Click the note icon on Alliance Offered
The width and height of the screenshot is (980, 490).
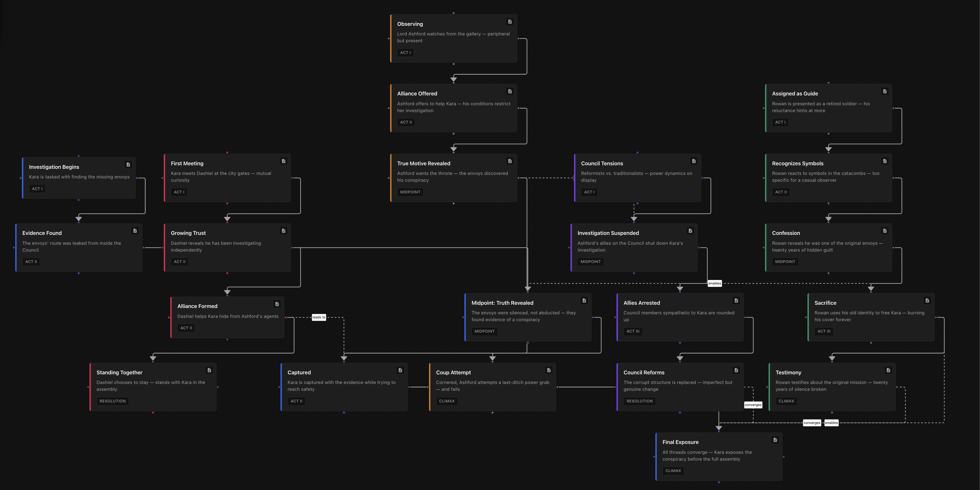(x=510, y=91)
